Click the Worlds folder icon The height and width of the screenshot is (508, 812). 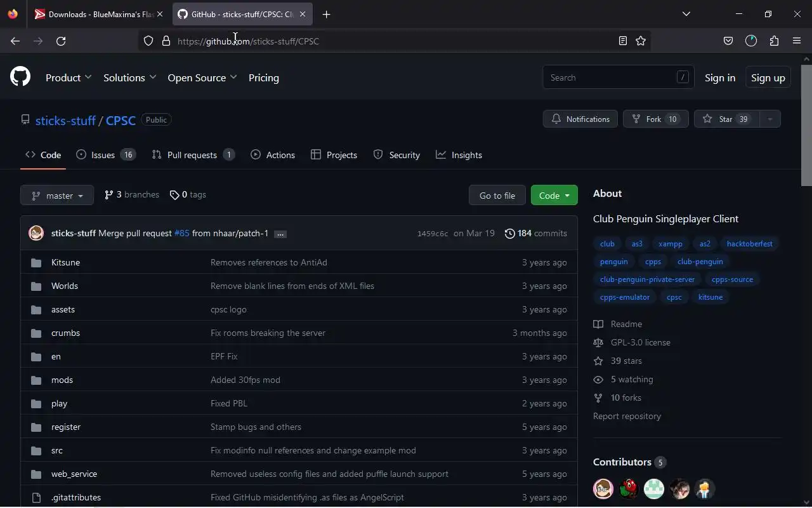(x=36, y=286)
